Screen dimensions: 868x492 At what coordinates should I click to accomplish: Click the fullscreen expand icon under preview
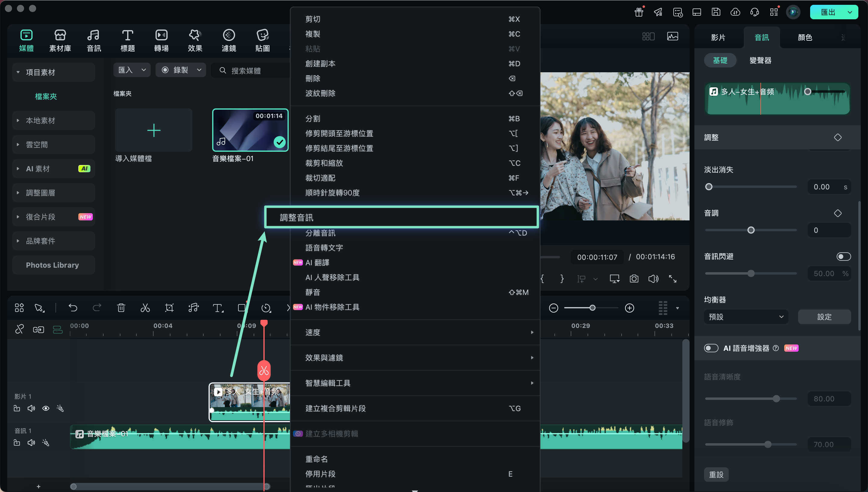(x=673, y=279)
